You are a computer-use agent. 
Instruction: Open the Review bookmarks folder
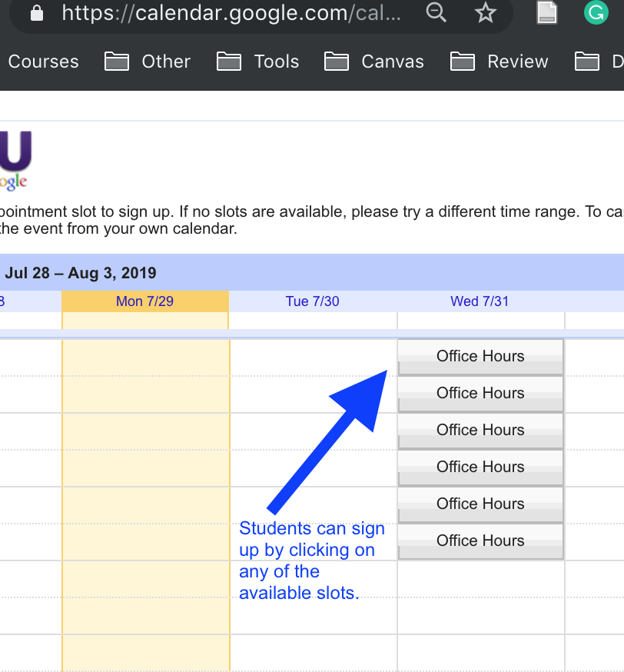click(500, 62)
